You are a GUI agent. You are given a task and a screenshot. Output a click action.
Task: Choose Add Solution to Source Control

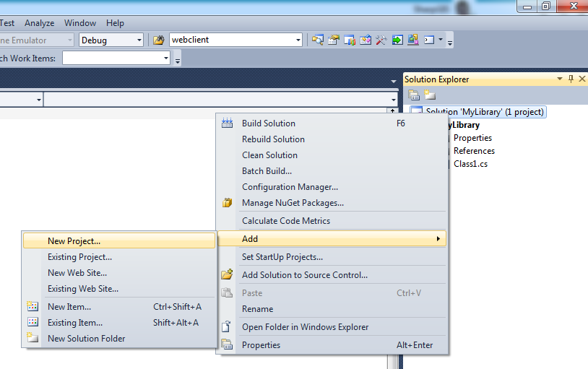tap(332, 275)
